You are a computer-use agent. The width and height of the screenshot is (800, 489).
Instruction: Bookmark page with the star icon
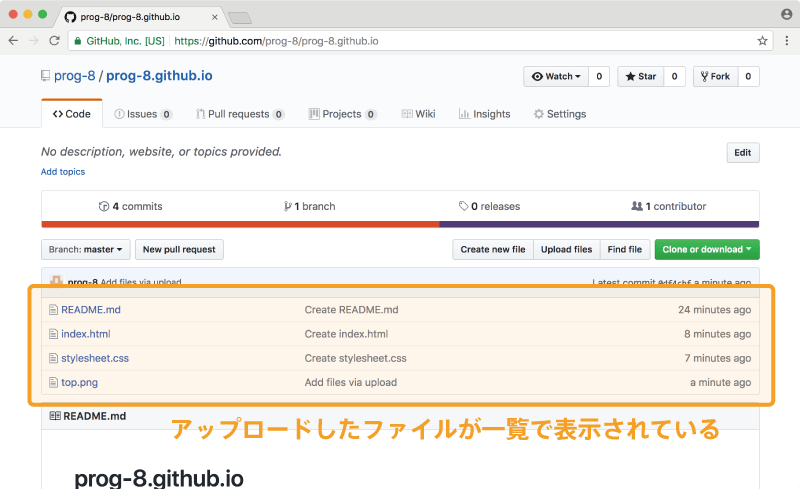[762, 41]
